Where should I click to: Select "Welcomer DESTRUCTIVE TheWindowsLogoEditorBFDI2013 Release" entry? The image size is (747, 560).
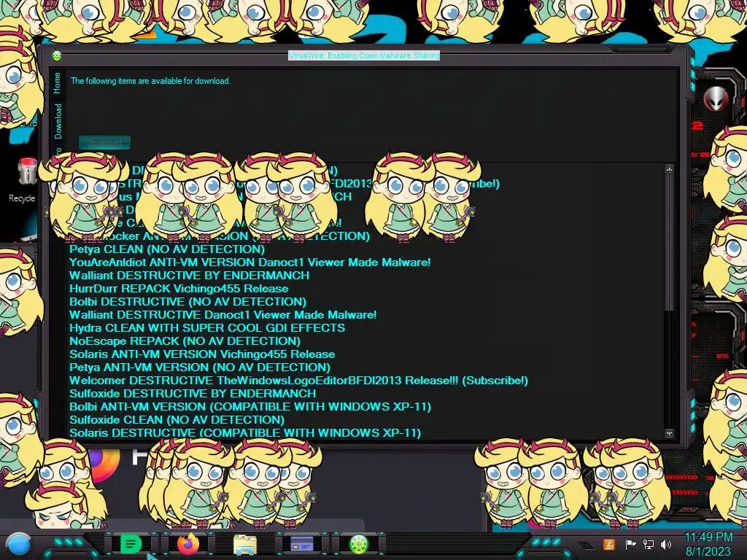[x=298, y=381]
